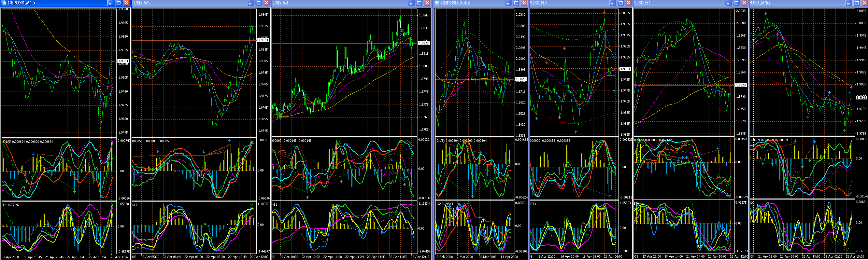Close the M5 chart window
Viewport: 868px width, 260px height.
(x=266, y=3)
